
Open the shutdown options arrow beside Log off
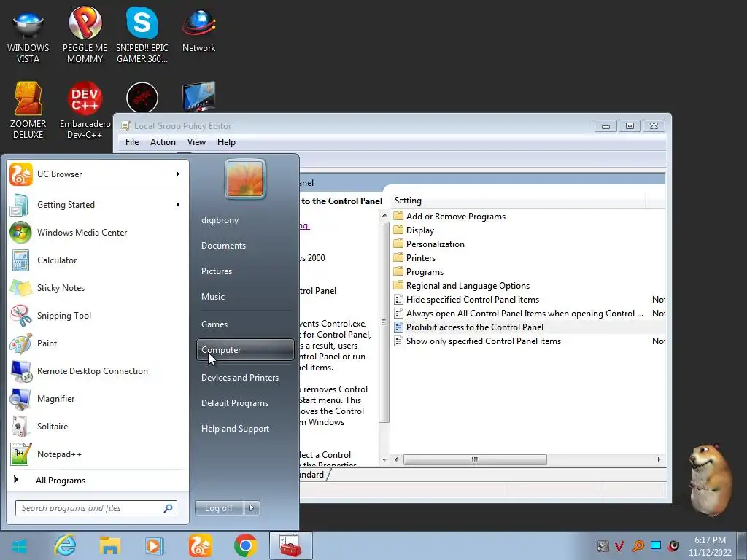pos(252,508)
